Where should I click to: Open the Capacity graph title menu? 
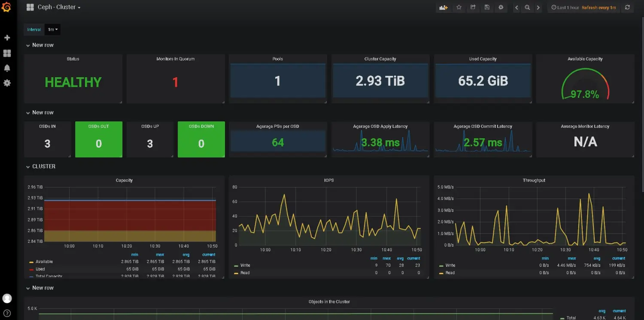point(124,180)
